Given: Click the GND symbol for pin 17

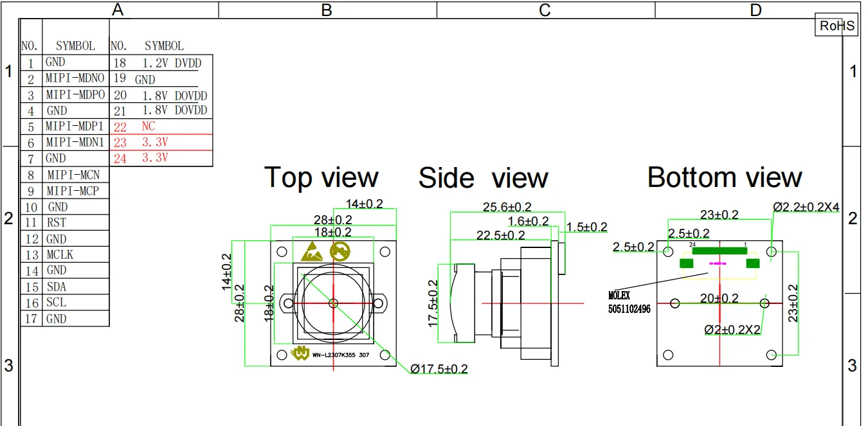Looking at the screenshot, I should tap(57, 319).
